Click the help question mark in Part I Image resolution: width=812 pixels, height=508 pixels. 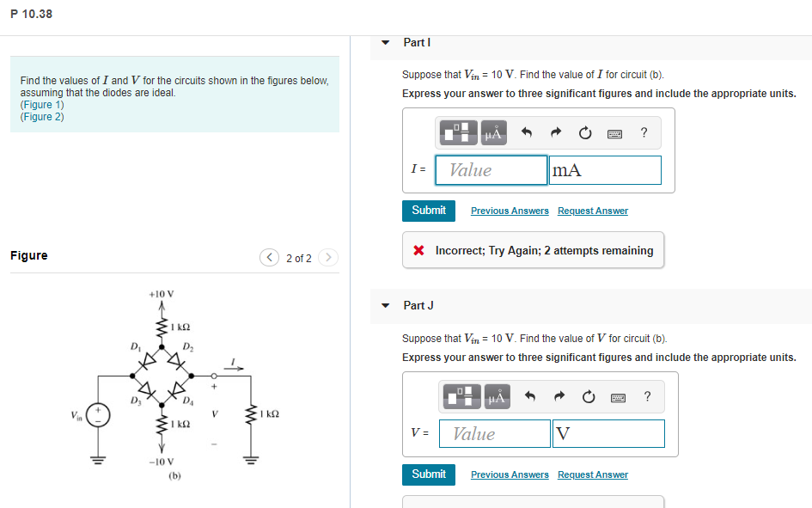click(644, 132)
